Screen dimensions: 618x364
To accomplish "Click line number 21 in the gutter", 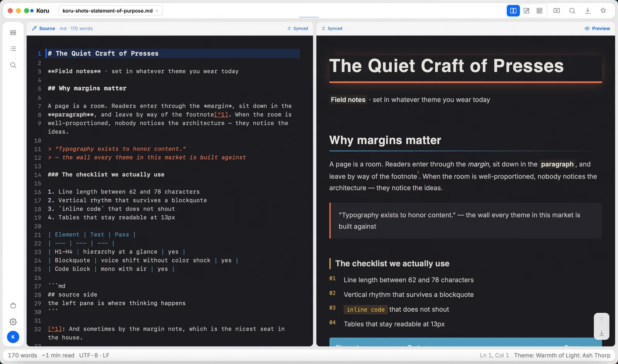I will (x=37, y=235).
